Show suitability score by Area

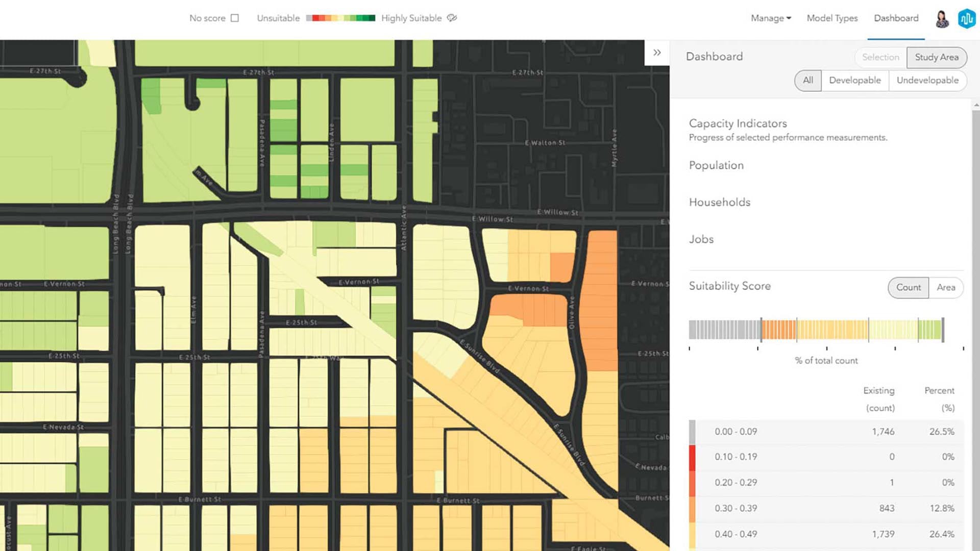946,287
